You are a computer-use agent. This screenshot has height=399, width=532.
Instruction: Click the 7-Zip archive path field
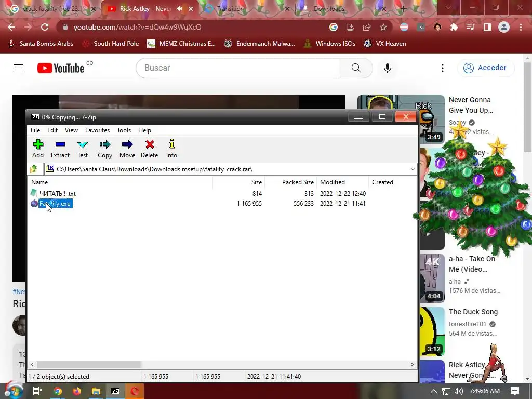click(x=231, y=169)
